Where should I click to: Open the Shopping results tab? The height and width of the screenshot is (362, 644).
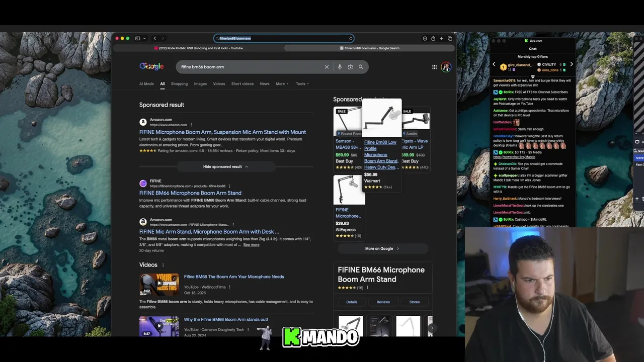coord(179,84)
